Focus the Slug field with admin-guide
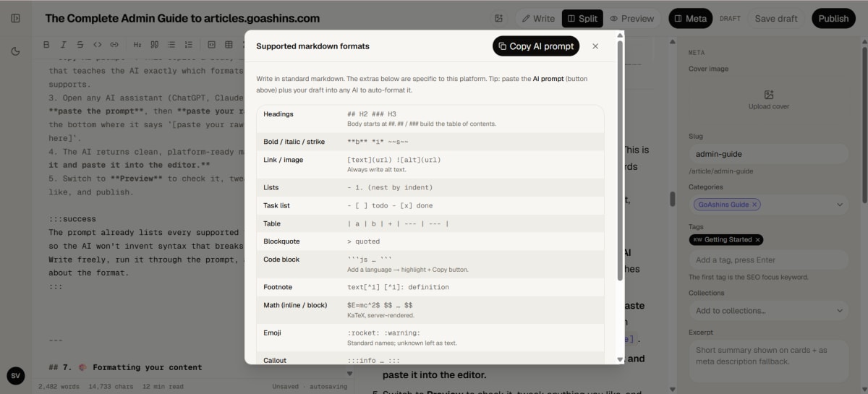This screenshot has width=868, height=394. (768, 154)
